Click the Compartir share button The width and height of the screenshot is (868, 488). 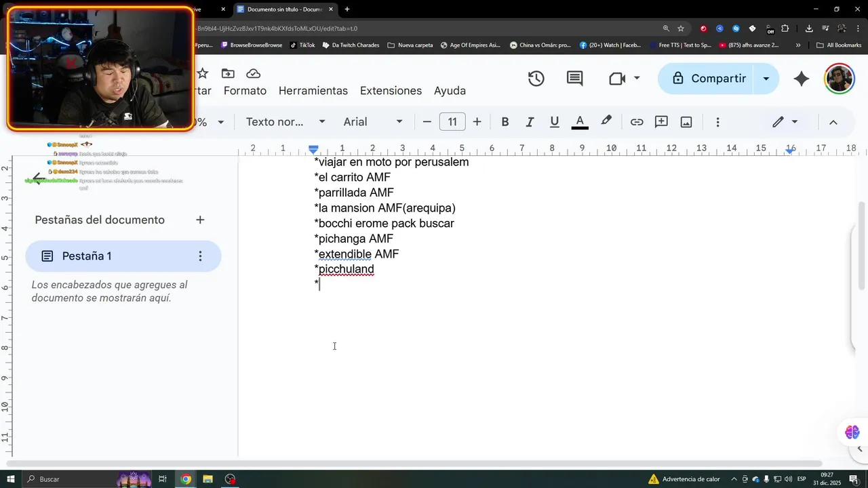(708, 79)
